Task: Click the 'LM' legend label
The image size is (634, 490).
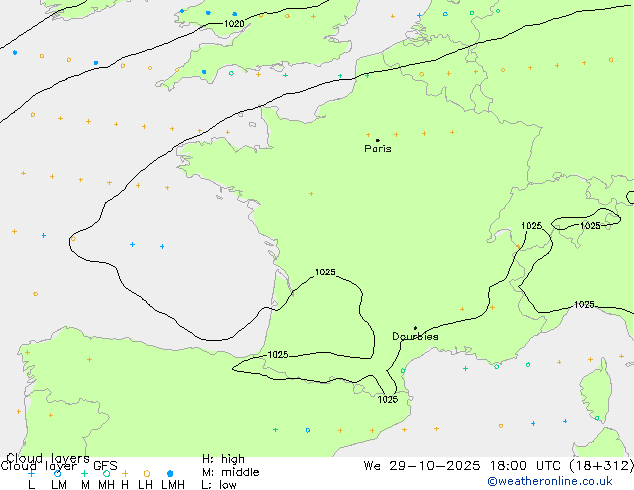Action: coord(59,485)
